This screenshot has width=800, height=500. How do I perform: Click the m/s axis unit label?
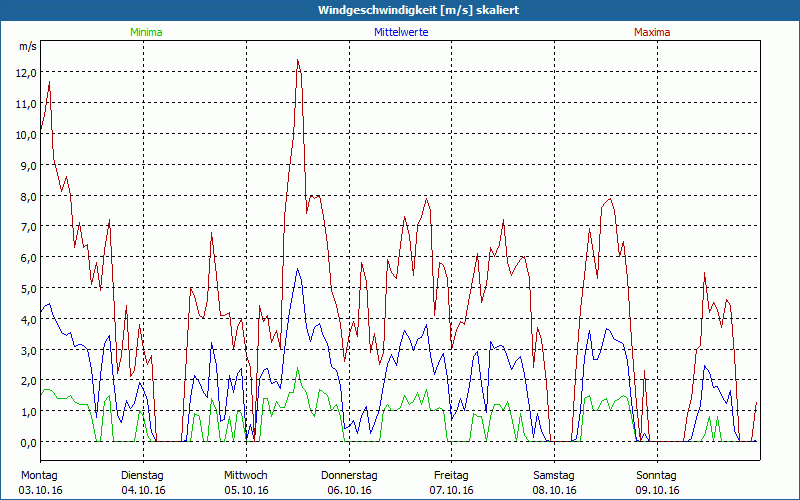pos(28,46)
